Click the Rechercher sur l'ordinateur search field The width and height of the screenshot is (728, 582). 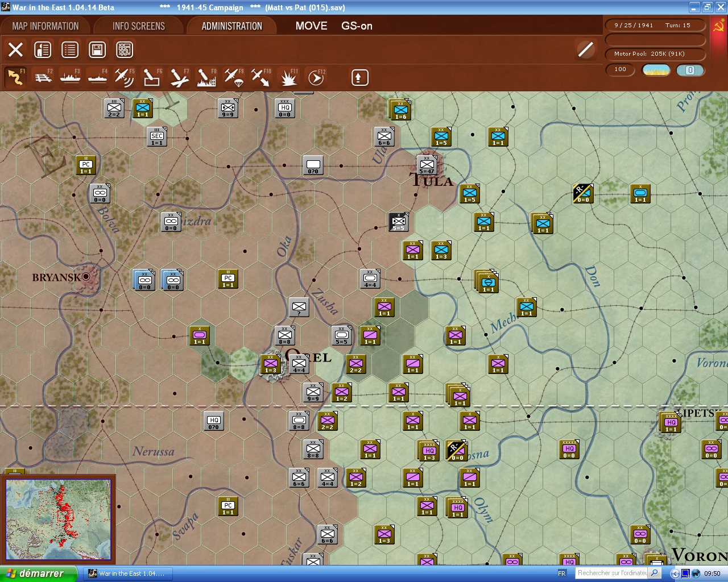tap(611, 573)
